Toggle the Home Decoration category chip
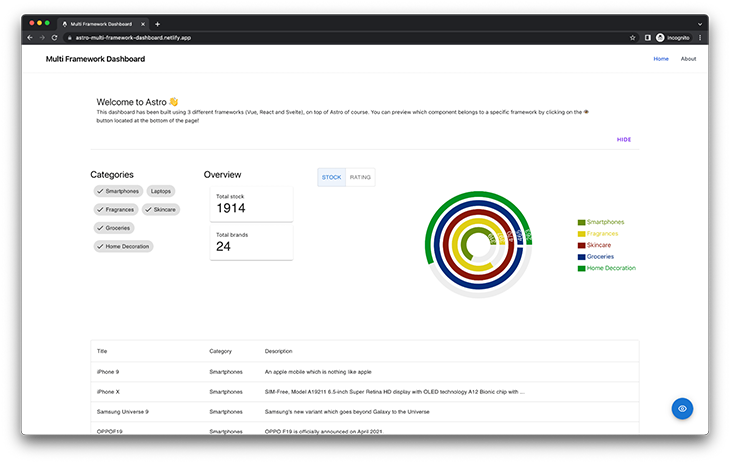The height and width of the screenshot is (463, 730). pyautogui.click(x=124, y=246)
